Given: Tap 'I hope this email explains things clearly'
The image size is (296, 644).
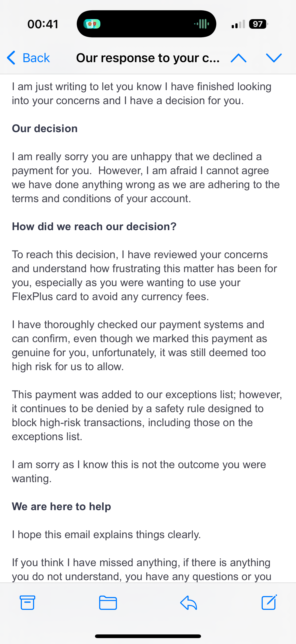Looking at the screenshot, I should (x=107, y=534).
